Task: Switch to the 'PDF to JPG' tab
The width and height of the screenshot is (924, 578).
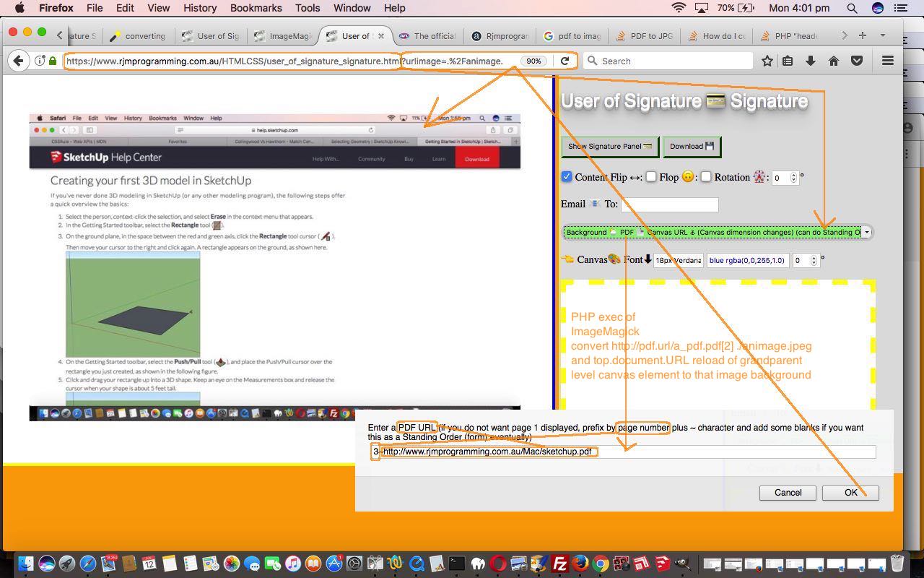Action: point(644,35)
